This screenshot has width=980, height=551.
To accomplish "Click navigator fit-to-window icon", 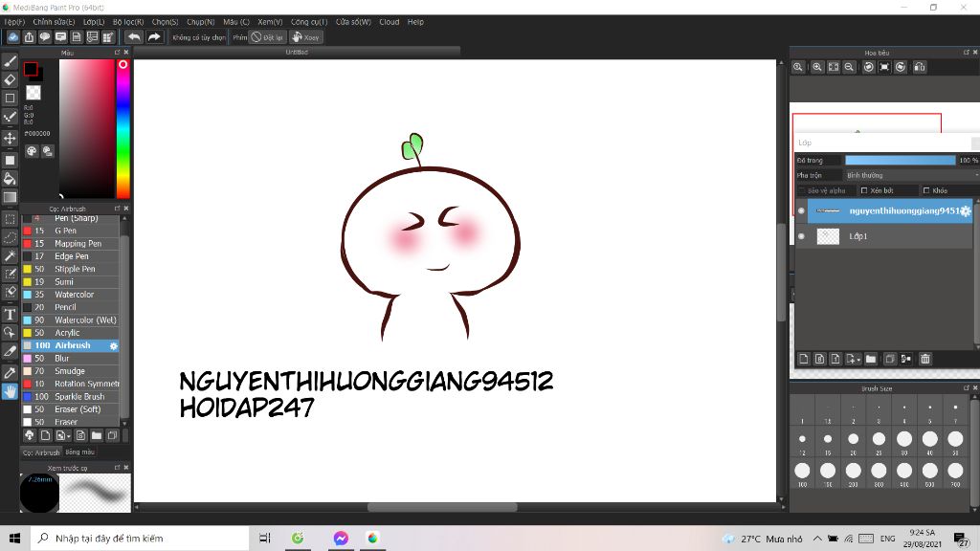I will [834, 68].
